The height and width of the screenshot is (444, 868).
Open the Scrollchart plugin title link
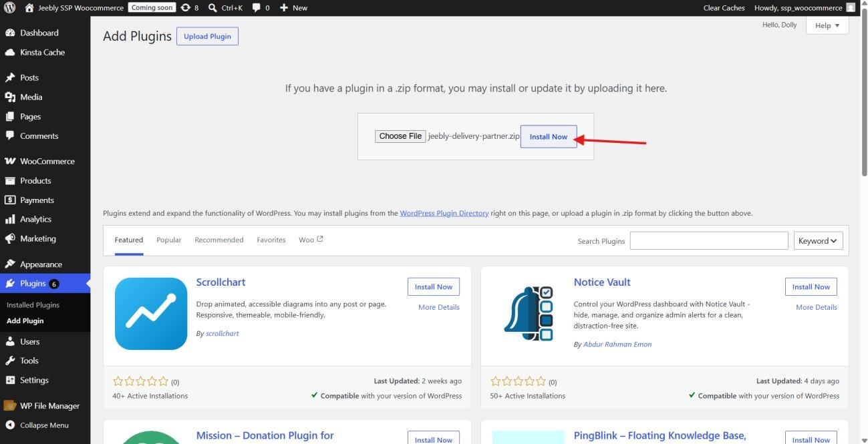point(221,282)
